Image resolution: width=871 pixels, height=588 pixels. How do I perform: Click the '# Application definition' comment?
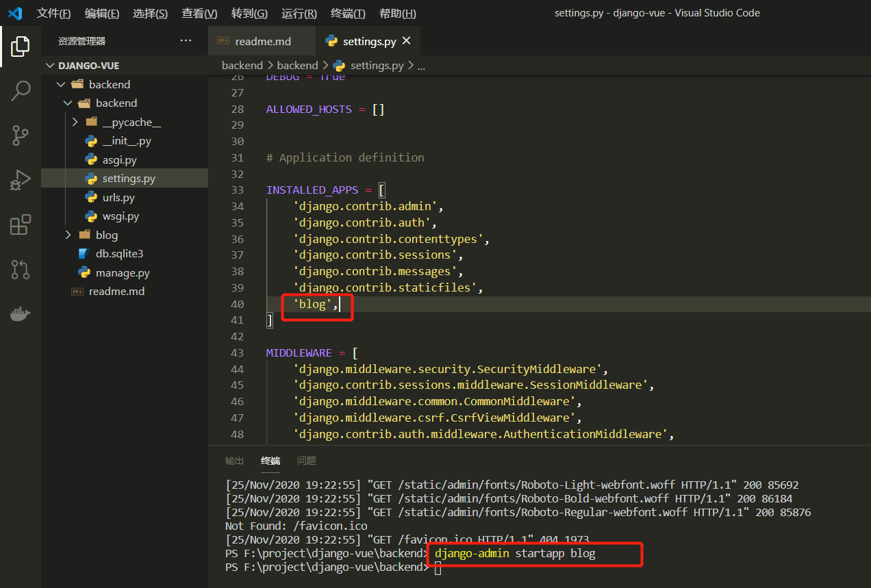pos(345,157)
